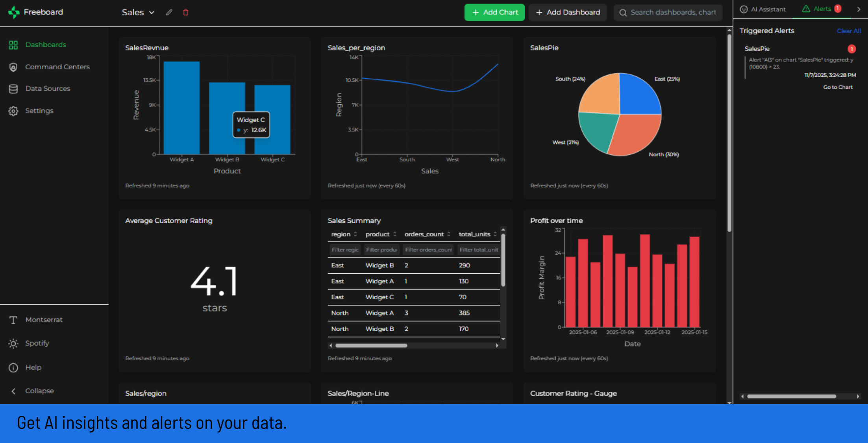Switch theme using the Spotify icon

[x=37, y=343]
